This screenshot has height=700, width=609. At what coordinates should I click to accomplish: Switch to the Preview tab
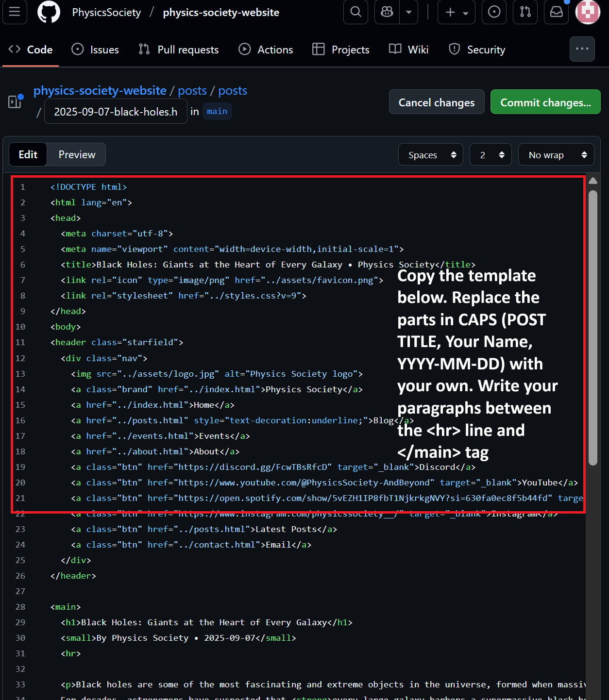tap(76, 154)
